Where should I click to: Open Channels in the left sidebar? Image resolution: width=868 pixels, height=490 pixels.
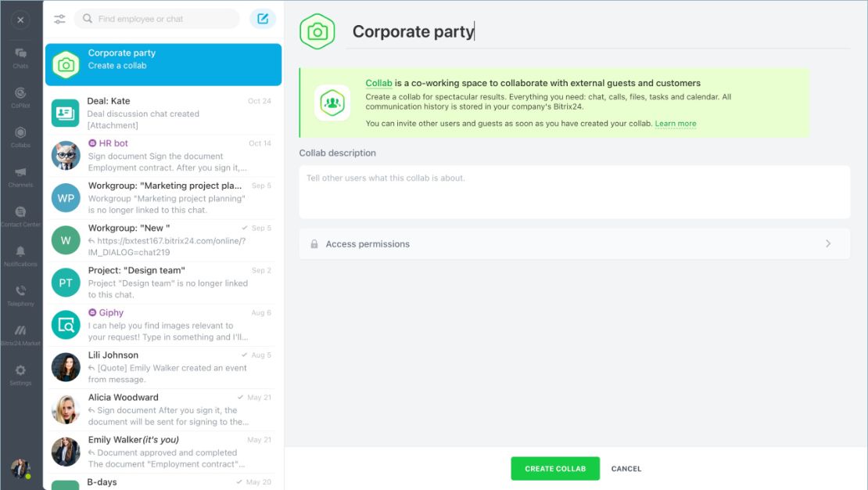pyautogui.click(x=20, y=177)
